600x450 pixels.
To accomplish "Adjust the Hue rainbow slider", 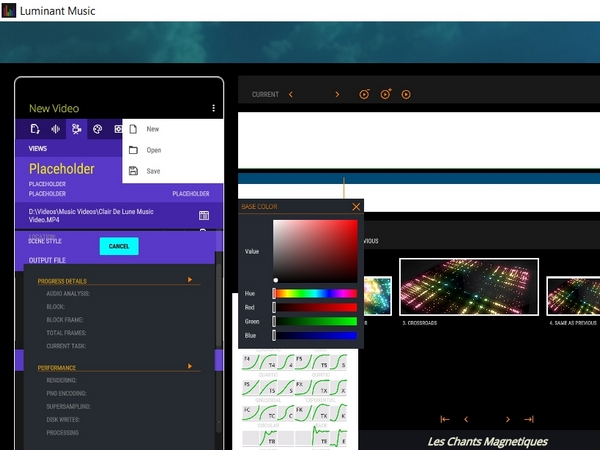I will pyautogui.click(x=315, y=293).
